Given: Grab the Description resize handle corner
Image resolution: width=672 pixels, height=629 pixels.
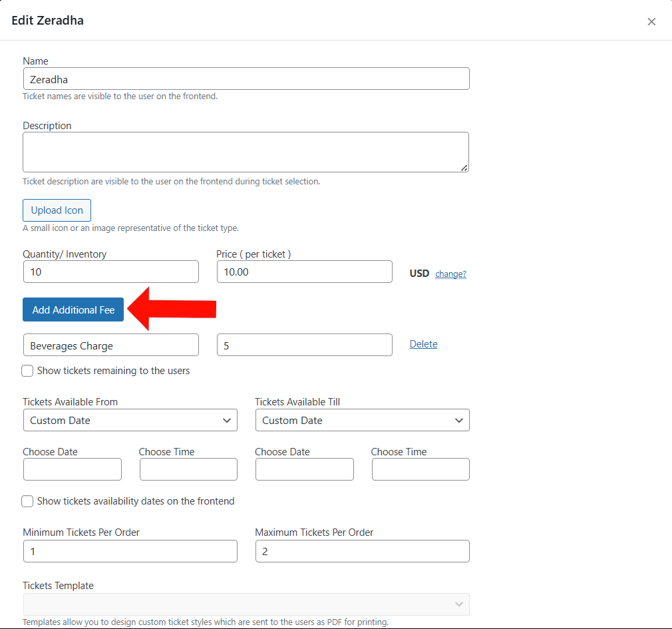Looking at the screenshot, I should 464,168.
